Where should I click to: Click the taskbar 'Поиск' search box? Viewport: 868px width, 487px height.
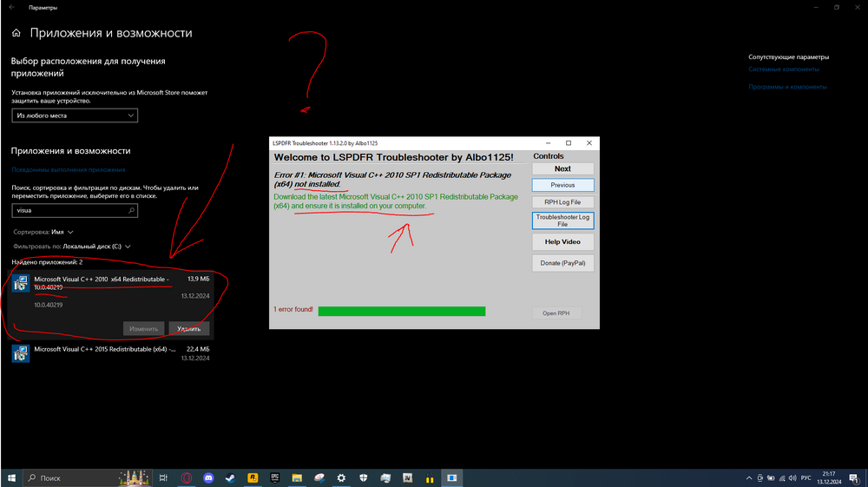tap(88, 478)
